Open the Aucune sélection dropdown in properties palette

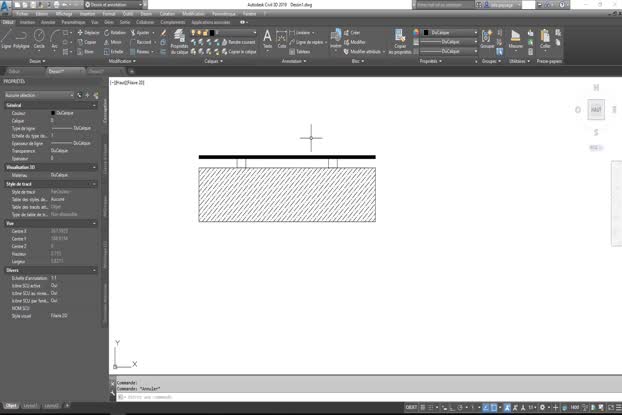tap(38, 95)
